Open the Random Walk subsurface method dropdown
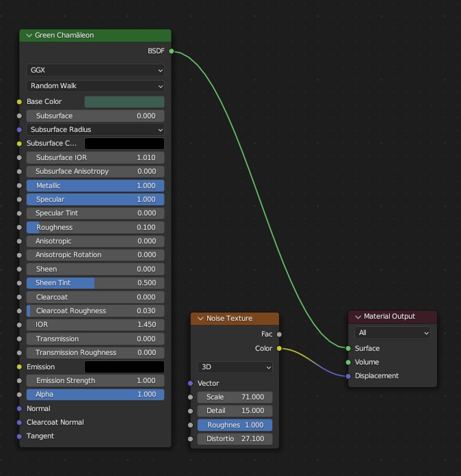Image resolution: width=461 pixels, height=476 pixels. (x=95, y=86)
